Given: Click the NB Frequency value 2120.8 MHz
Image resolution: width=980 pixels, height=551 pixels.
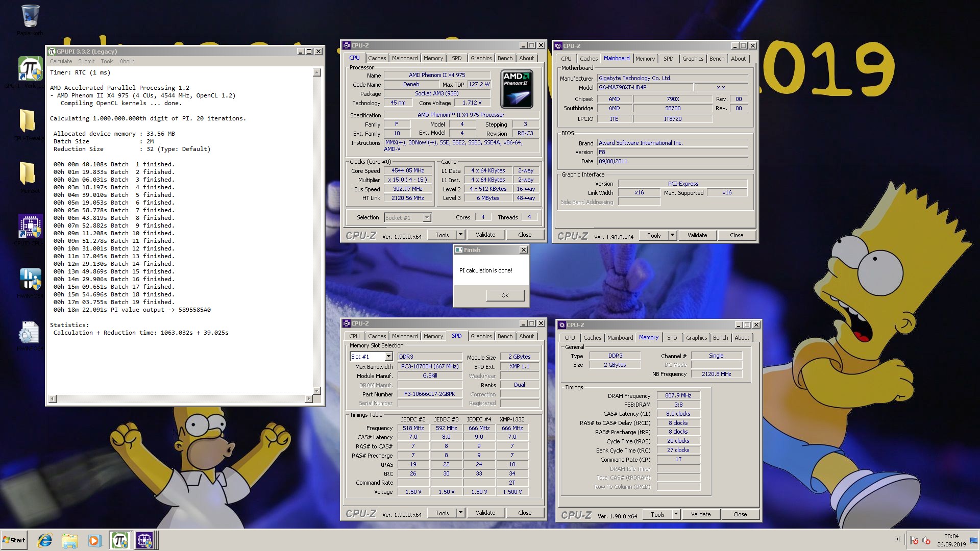Looking at the screenshot, I should (x=717, y=374).
